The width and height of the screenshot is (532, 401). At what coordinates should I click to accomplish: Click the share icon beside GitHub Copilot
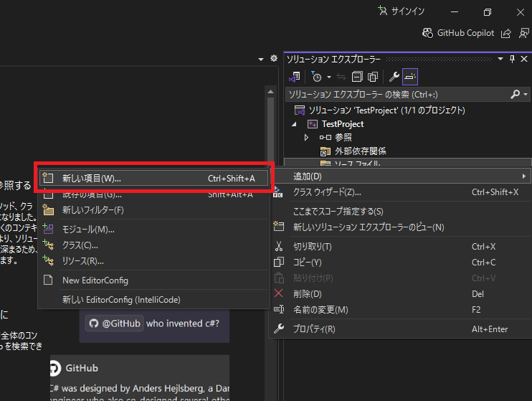coord(506,33)
